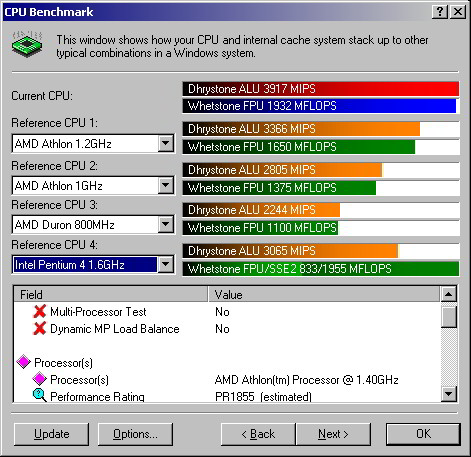Click the magnifier icon beside Performance Rating
The width and height of the screenshot is (471, 457).
pos(39,396)
